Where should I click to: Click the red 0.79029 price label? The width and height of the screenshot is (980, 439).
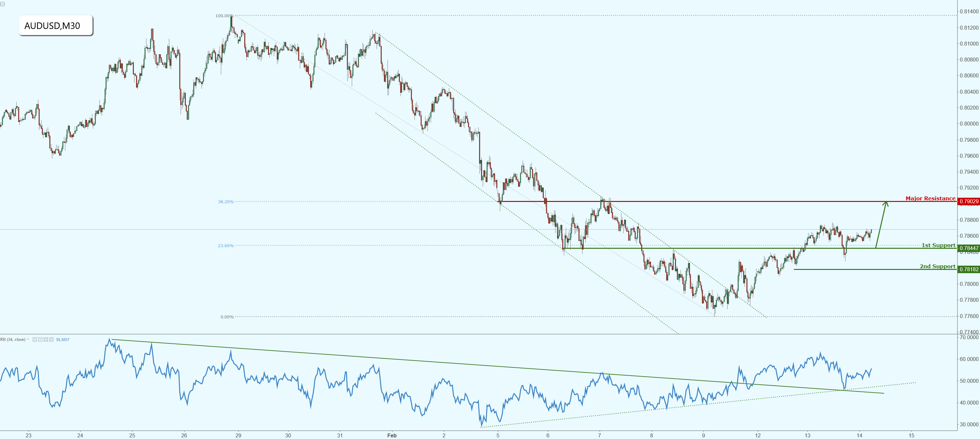[x=969, y=201]
